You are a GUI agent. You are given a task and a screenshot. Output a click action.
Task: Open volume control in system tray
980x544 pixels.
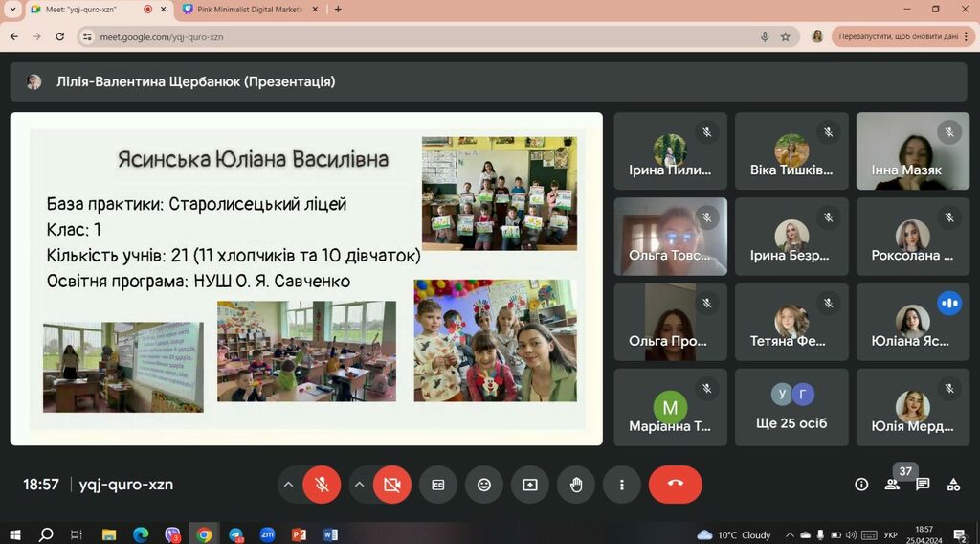pos(851,534)
